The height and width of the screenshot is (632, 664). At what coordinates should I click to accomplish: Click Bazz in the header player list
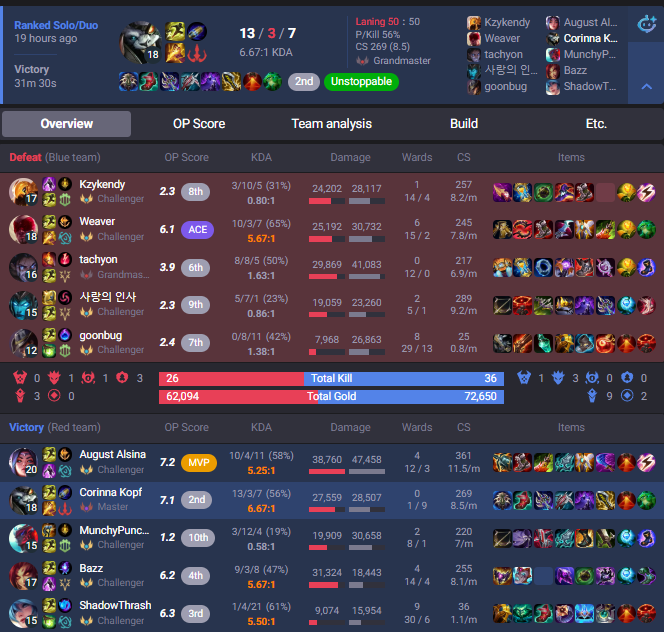pyautogui.click(x=575, y=70)
